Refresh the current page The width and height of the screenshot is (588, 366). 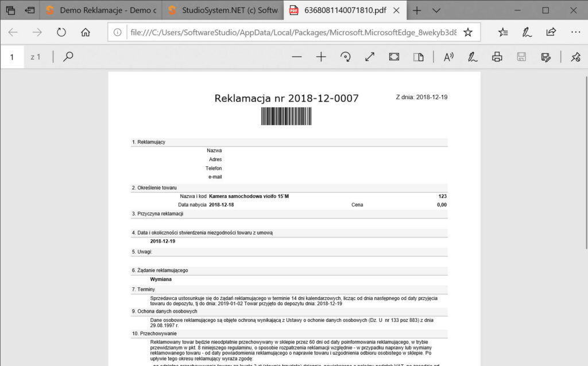[61, 32]
